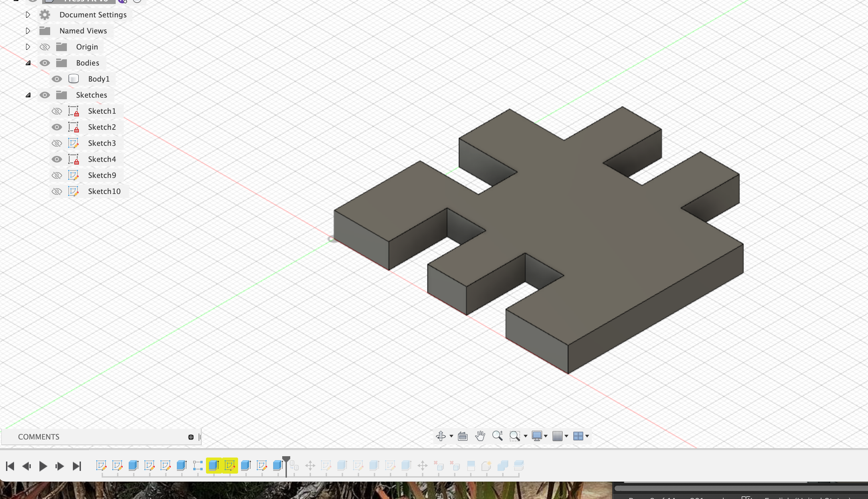The width and height of the screenshot is (868, 499).
Task: Expand the Origin folder
Action: pos(28,47)
